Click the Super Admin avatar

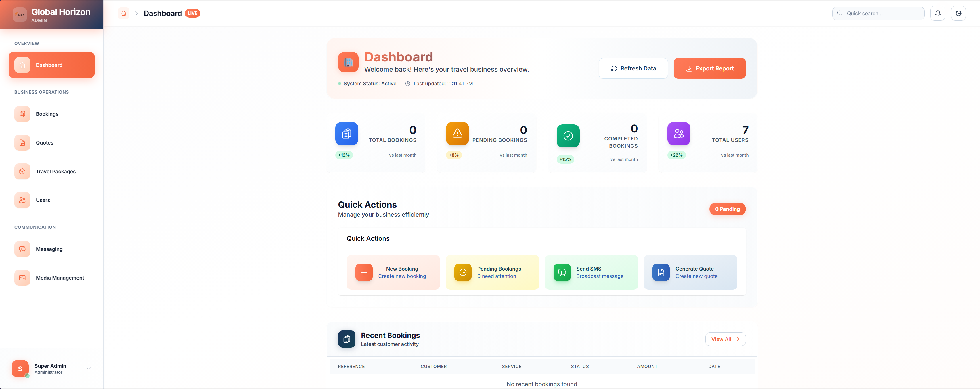click(20, 369)
